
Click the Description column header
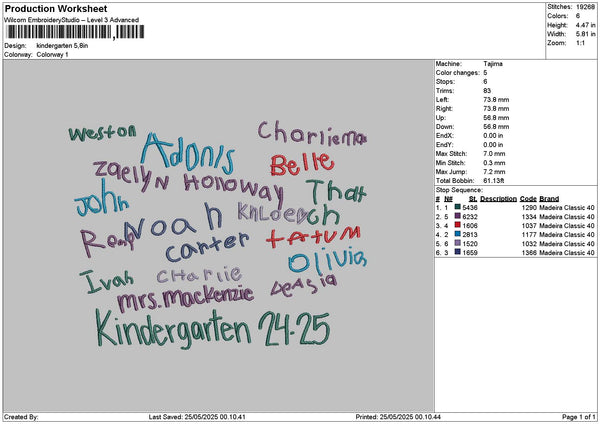tap(498, 199)
